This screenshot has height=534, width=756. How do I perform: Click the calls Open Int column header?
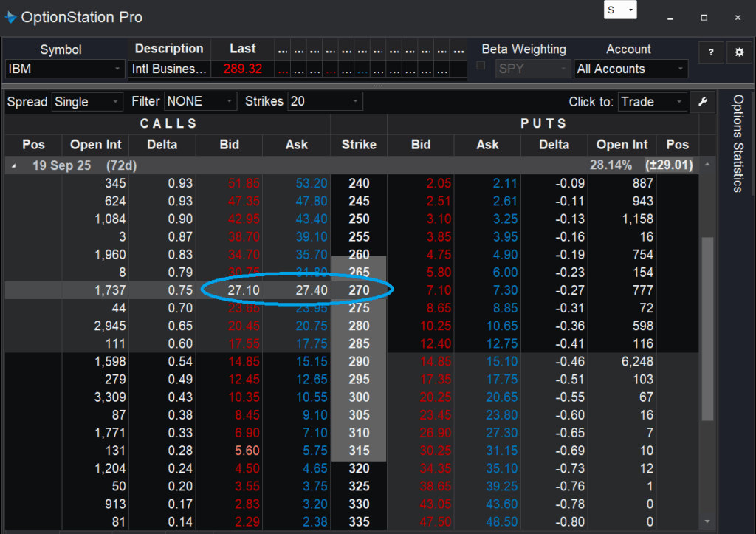95,145
